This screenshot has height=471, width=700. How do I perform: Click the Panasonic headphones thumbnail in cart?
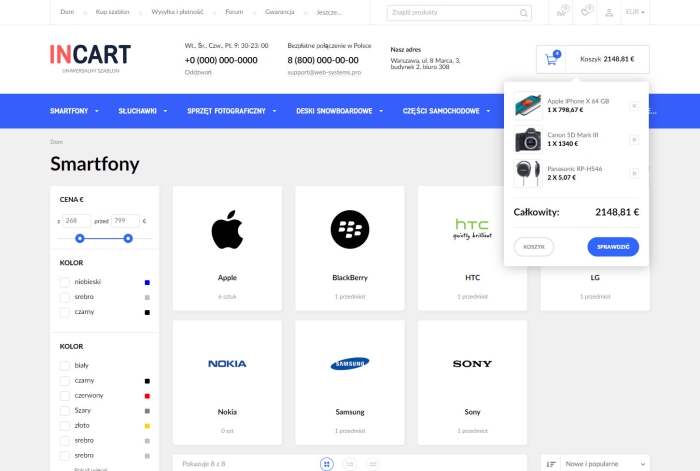tap(528, 173)
